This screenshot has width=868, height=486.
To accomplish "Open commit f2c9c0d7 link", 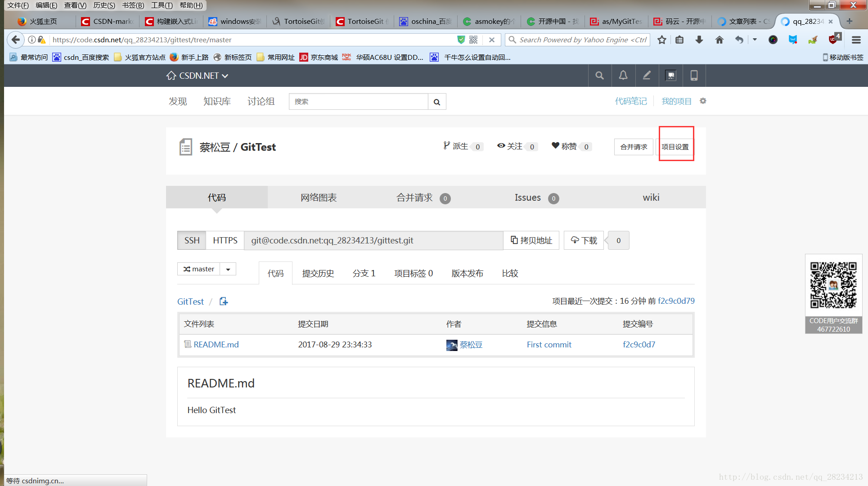I will click(x=639, y=344).
